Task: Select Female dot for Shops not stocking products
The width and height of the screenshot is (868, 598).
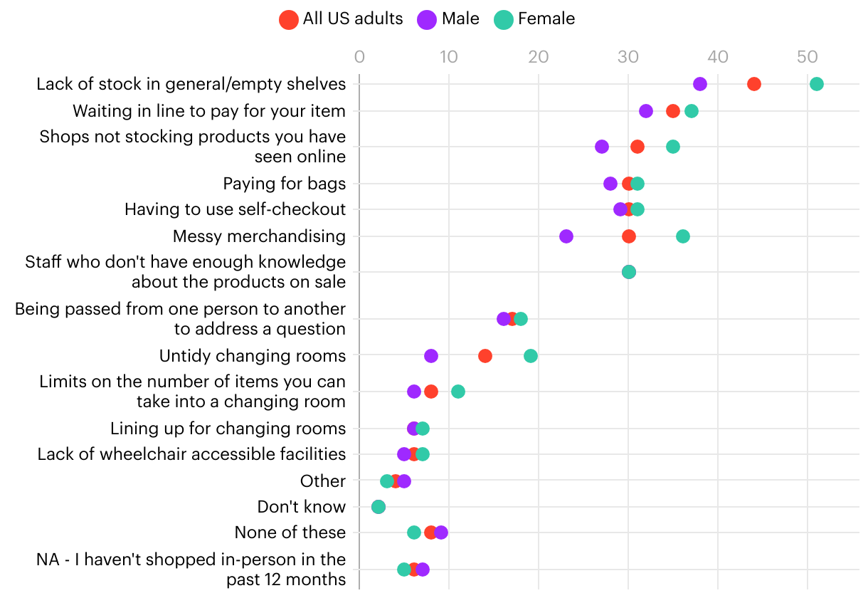Action: point(673,147)
